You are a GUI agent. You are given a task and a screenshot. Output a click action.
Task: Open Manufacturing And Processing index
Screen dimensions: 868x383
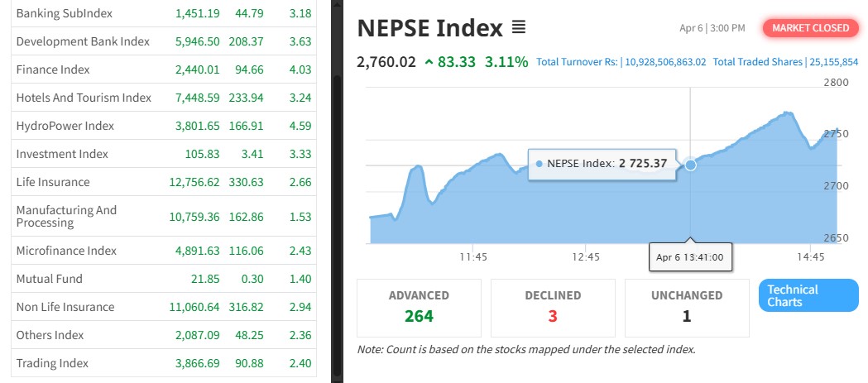pyautogui.click(x=66, y=216)
